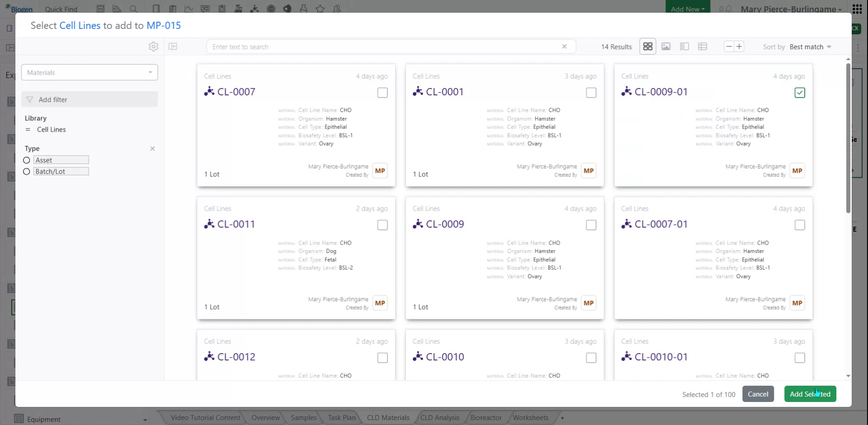Click the favorites star icon in the toolbar
This screenshot has height=425, width=868.
pyautogui.click(x=320, y=9)
